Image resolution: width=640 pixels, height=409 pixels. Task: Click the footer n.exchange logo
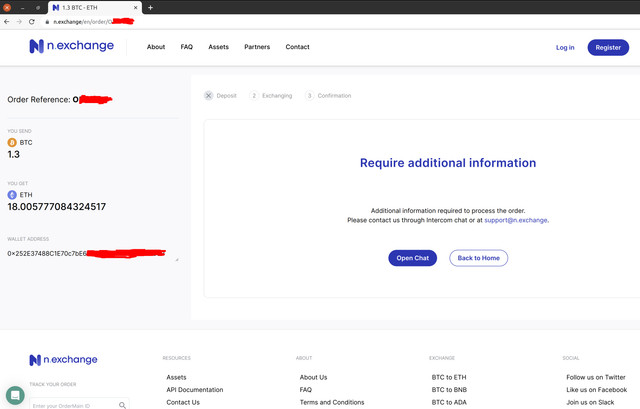point(63,360)
